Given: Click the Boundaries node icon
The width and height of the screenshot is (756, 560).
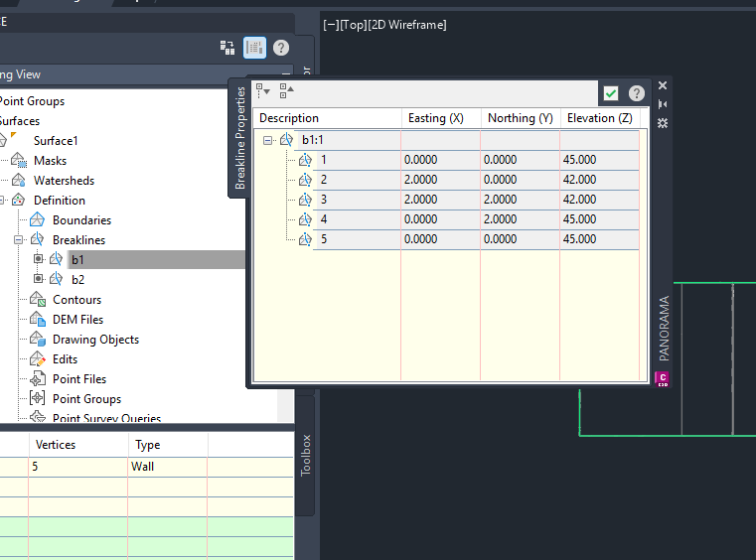Looking at the screenshot, I should (37, 219).
